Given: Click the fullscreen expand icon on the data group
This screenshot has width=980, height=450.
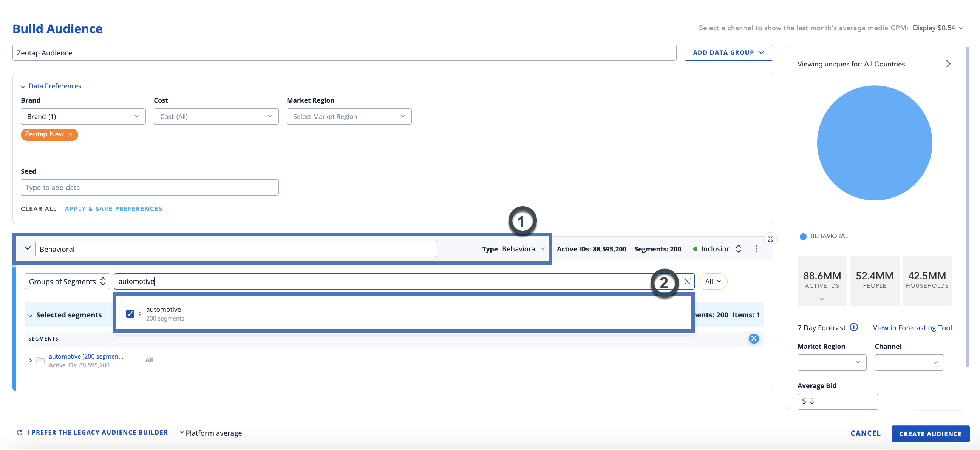Looking at the screenshot, I should click(770, 239).
